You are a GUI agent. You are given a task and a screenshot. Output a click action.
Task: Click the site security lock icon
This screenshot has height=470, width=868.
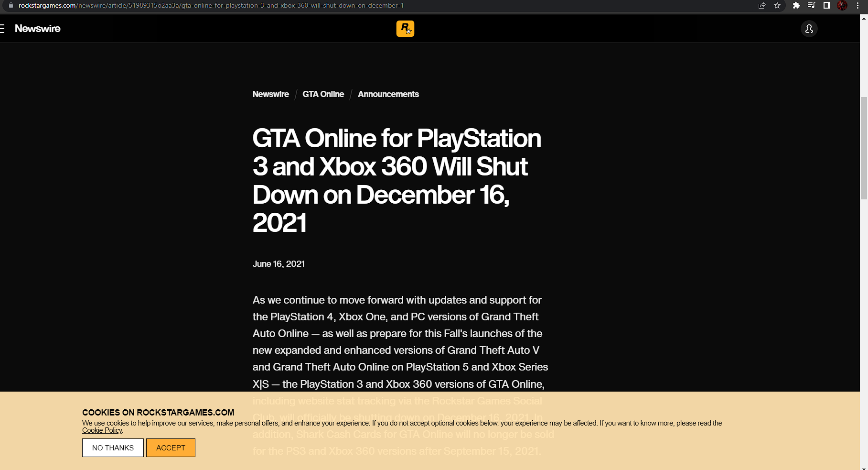pyautogui.click(x=11, y=5)
